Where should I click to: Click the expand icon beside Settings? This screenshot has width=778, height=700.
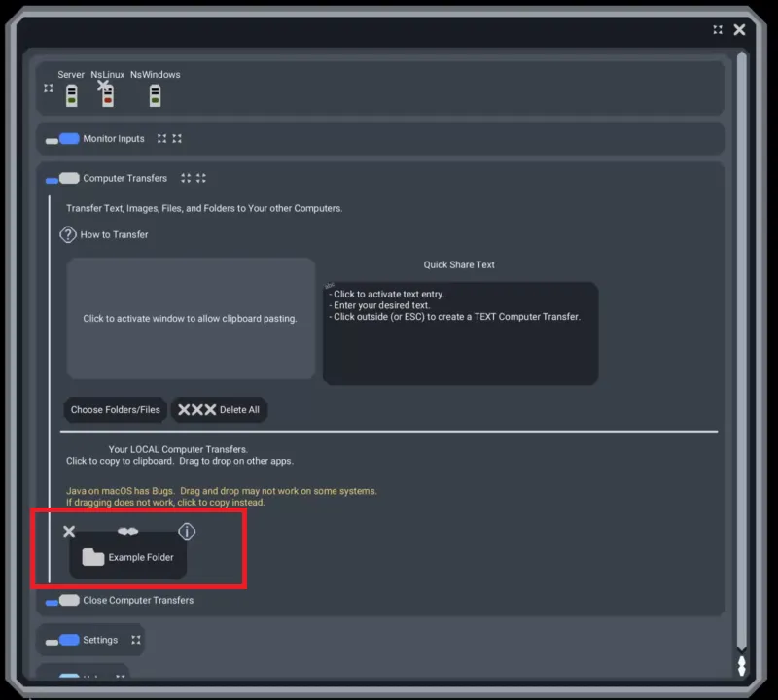(x=136, y=640)
